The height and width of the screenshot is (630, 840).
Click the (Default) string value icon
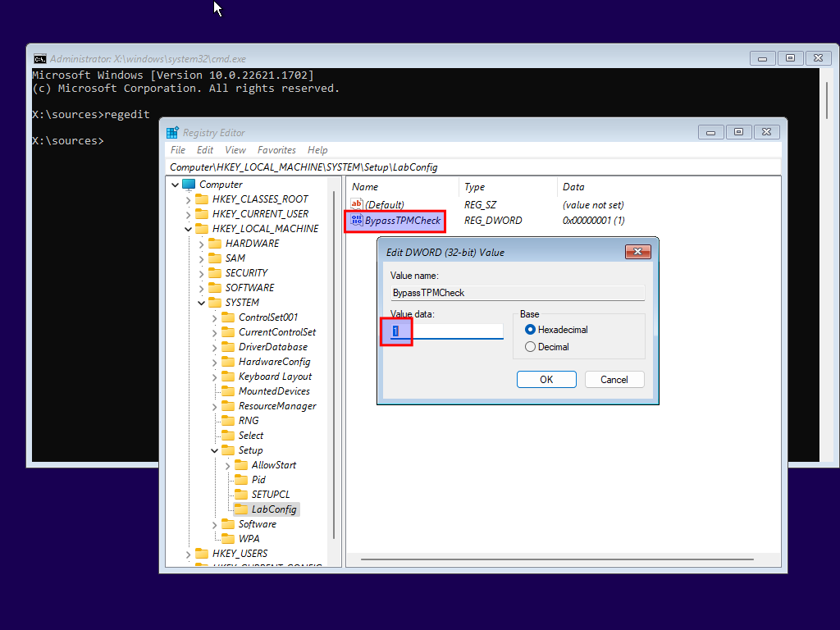point(357,204)
